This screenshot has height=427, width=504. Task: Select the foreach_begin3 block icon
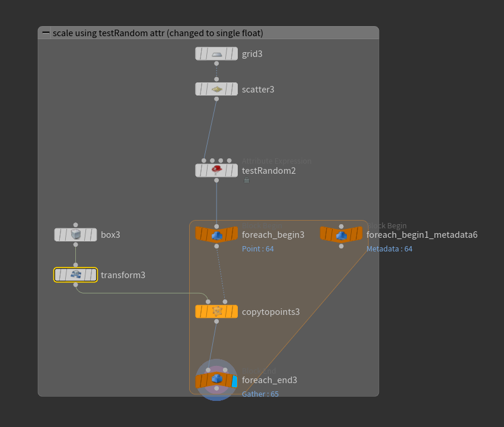point(216,235)
